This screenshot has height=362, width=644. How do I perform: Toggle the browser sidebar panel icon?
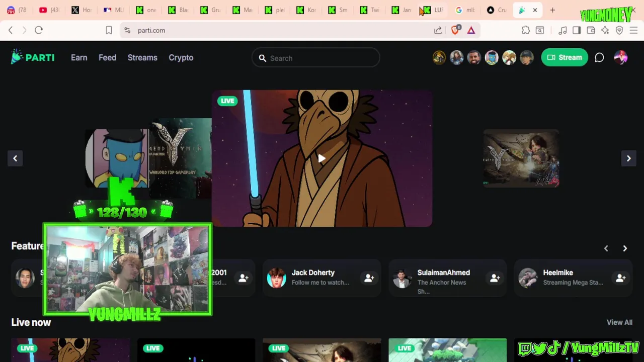(x=577, y=30)
